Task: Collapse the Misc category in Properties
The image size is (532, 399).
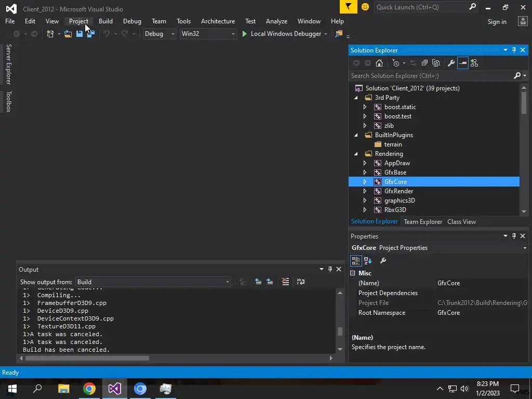Action: tap(353, 273)
